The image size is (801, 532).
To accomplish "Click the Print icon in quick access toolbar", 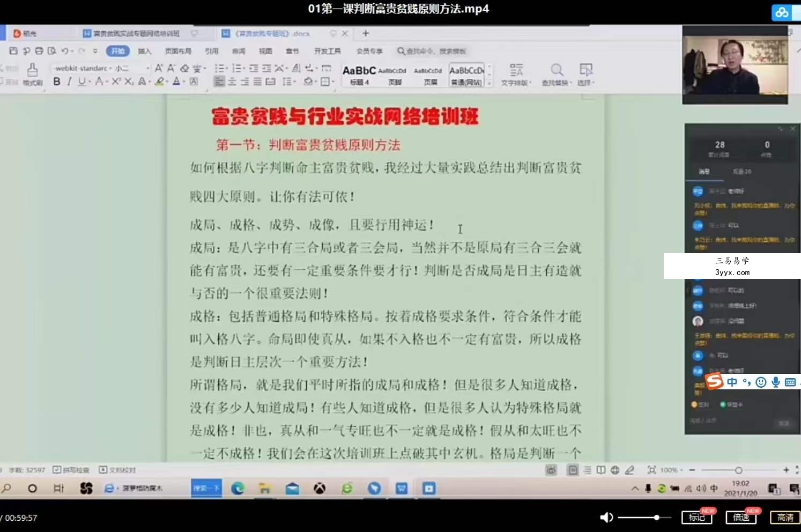I will pos(39,51).
